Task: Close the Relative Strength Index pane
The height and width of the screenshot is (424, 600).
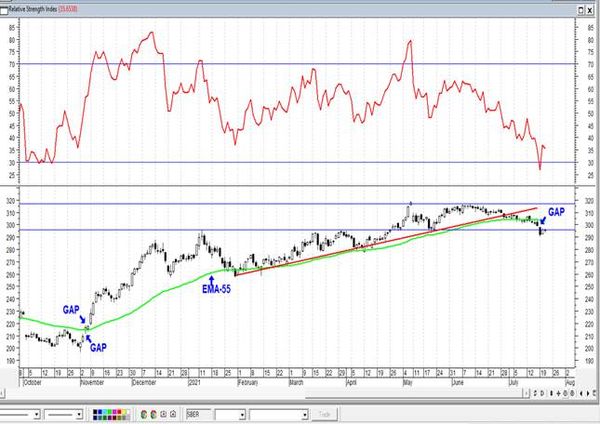Action: click(590, 10)
